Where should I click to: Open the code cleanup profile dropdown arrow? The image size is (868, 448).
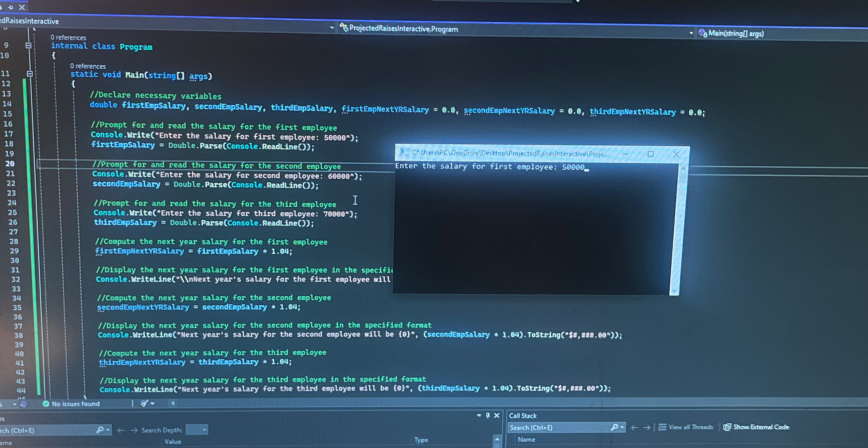point(153,403)
